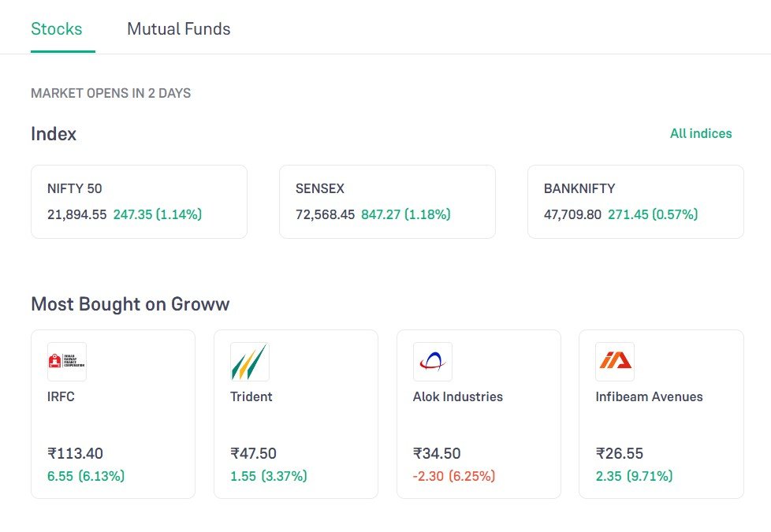This screenshot has height=532, width=771.
Task: Select the Infibeam Avenues stock name
Action: pos(649,396)
